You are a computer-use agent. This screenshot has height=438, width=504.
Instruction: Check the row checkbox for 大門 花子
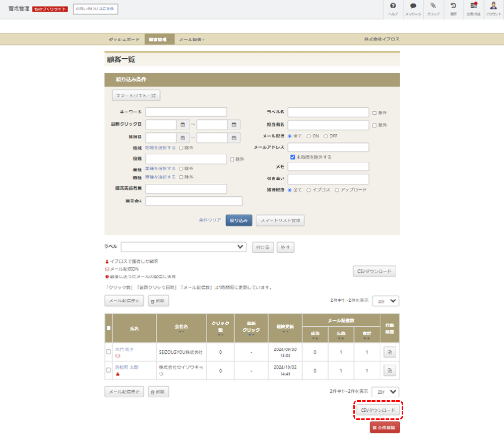[108, 352]
